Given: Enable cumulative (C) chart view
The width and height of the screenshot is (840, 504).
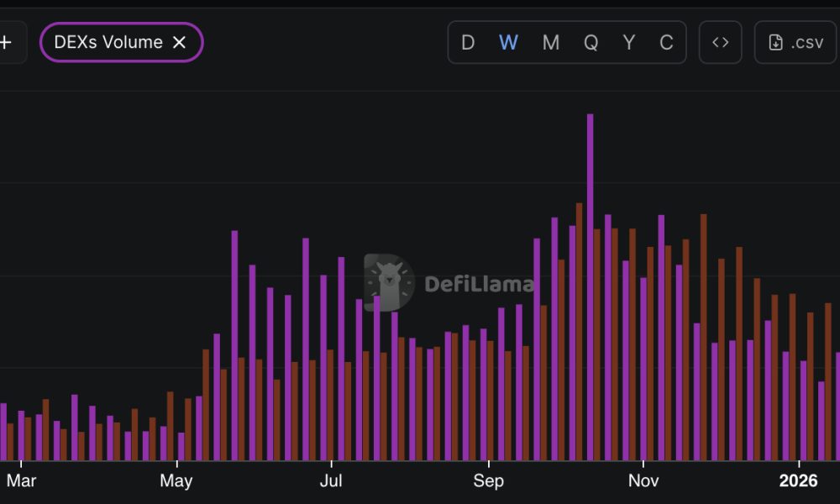Looking at the screenshot, I should click(x=666, y=42).
